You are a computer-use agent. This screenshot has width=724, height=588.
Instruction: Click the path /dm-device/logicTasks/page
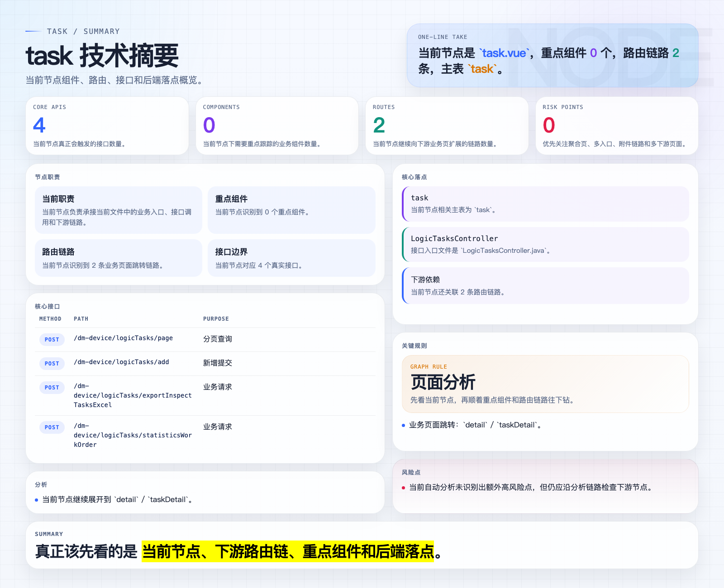(x=123, y=338)
